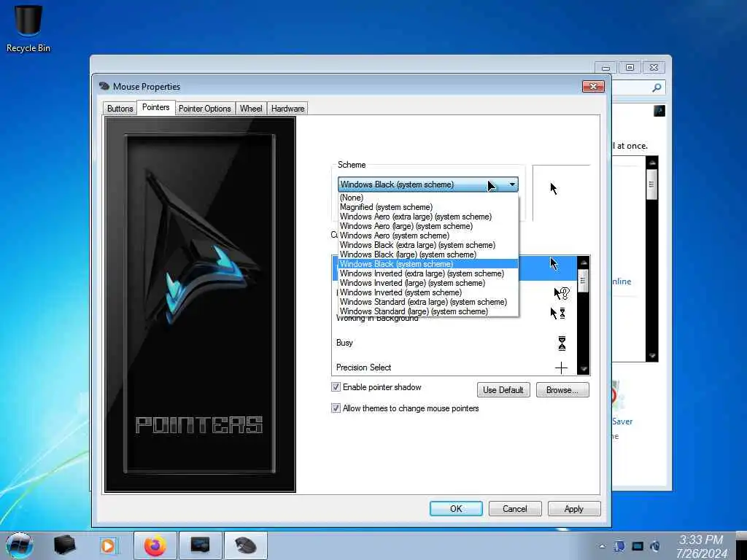Select Help Select pointer question-mark icon
The height and width of the screenshot is (560, 747).
click(x=562, y=293)
